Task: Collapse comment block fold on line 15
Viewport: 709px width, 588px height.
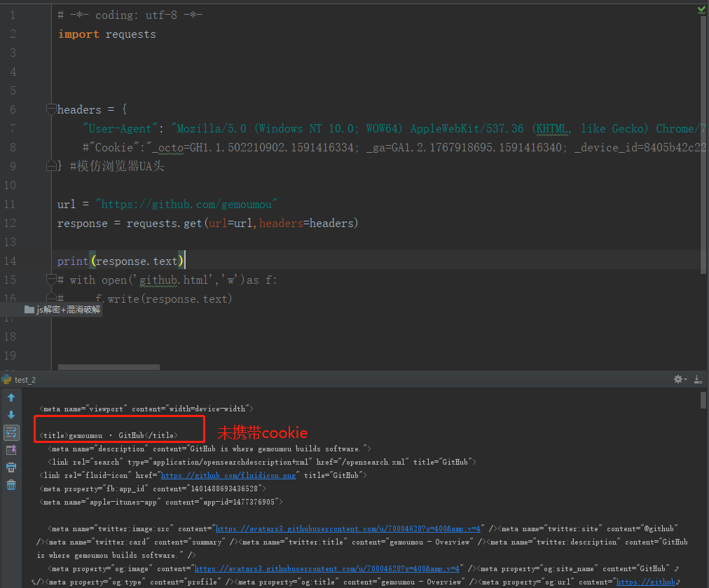Action: coord(51,280)
